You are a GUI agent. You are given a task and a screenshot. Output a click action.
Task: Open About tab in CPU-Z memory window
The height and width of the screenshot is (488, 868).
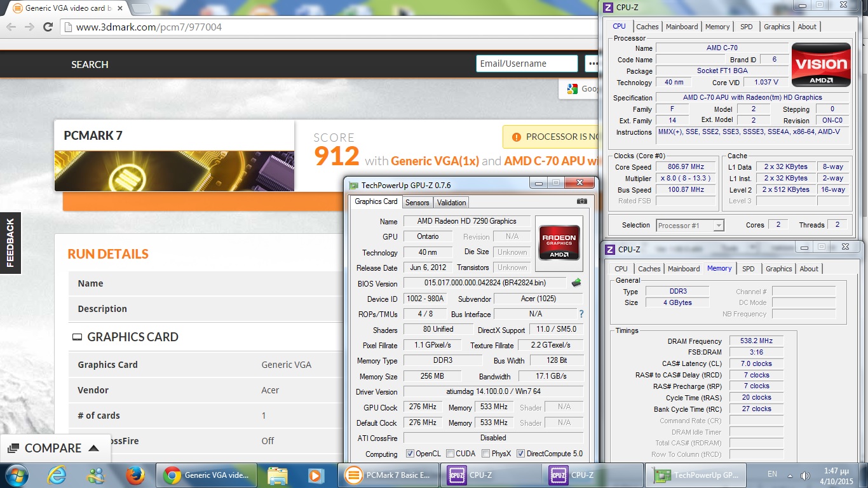click(x=809, y=269)
